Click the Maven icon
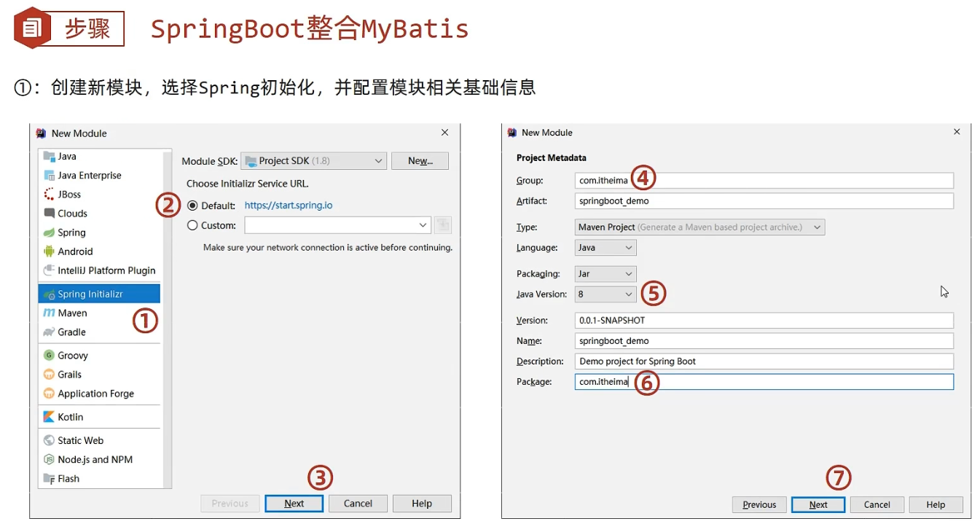The image size is (980, 524). (49, 313)
